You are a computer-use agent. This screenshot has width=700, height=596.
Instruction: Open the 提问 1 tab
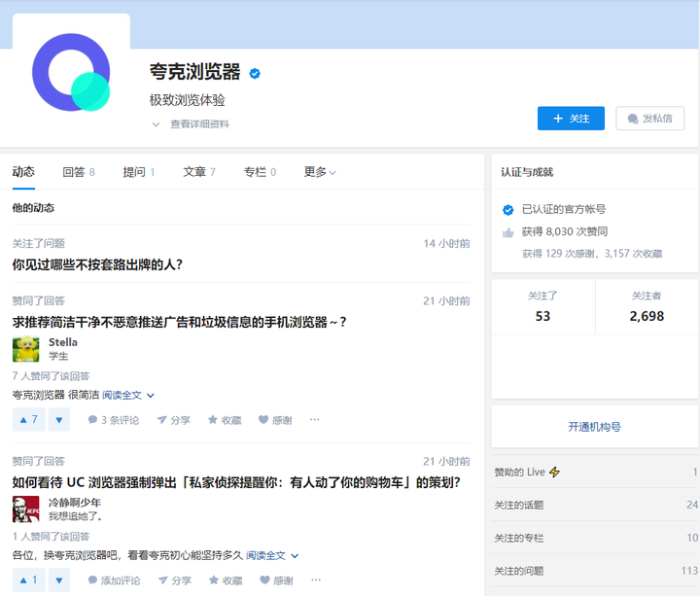(x=139, y=172)
